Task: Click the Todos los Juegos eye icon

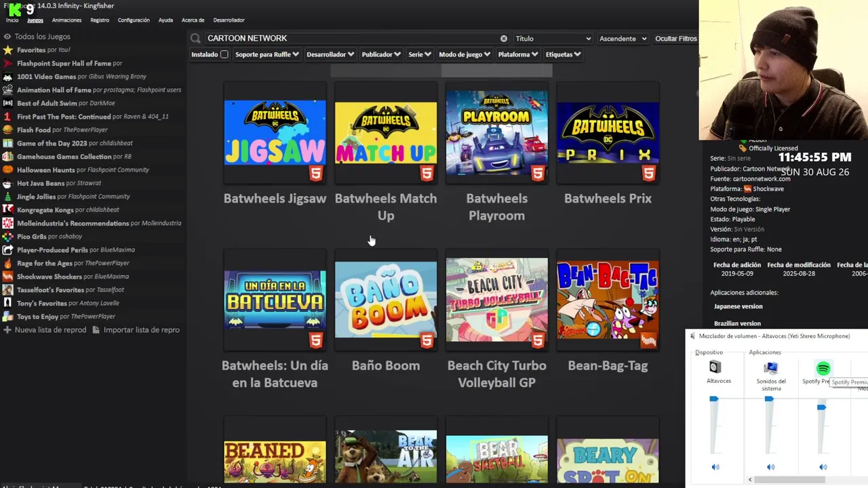Action: [x=7, y=37]
